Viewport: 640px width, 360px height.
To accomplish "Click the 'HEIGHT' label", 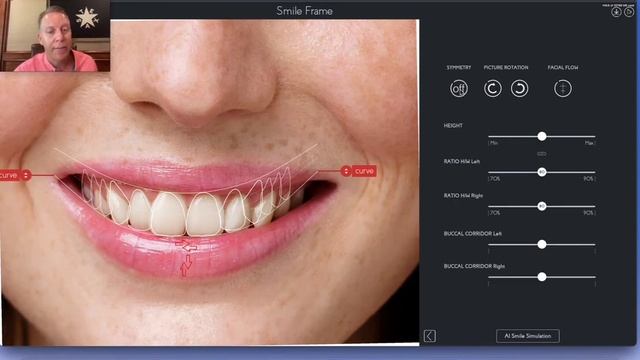I will click(x=453, y=126).
